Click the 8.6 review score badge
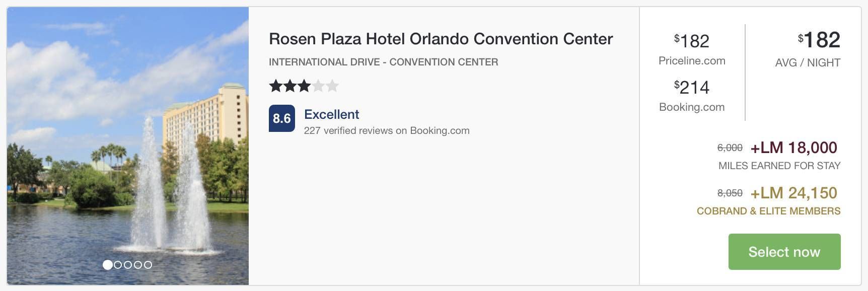Viewport: 868px width, 291px height. point(282,118)
